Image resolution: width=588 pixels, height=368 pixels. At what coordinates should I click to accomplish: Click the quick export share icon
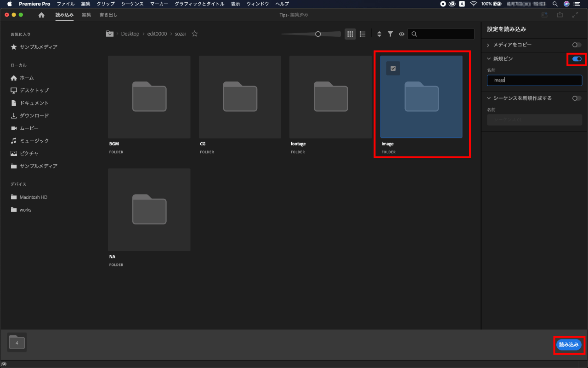point(560,15)
